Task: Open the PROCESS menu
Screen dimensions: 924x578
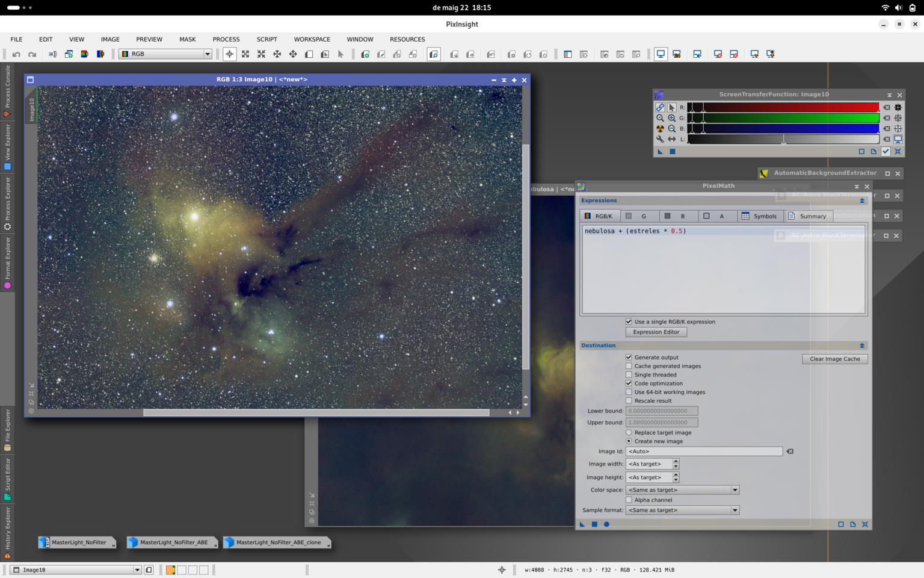Action: pos(226,39)
